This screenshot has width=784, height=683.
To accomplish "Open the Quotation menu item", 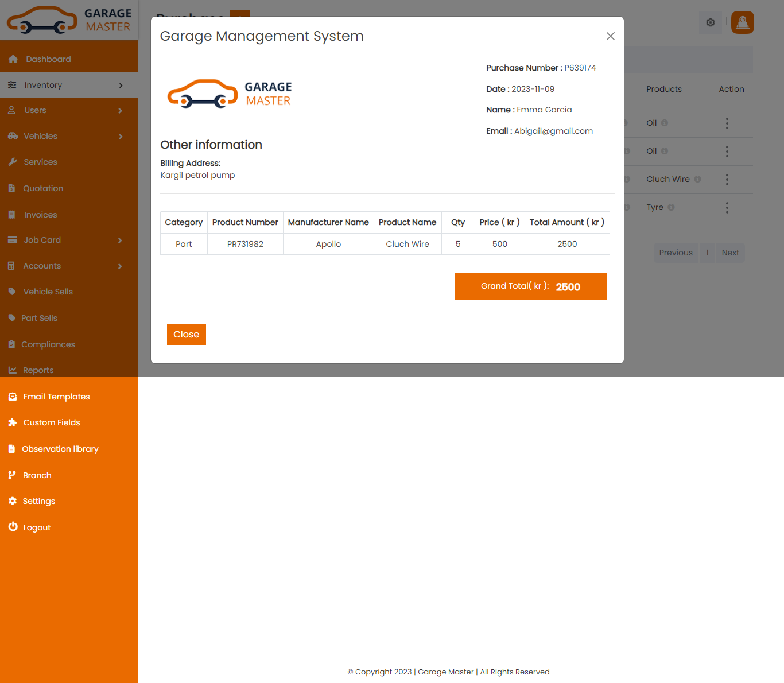I will coord(69,188).
